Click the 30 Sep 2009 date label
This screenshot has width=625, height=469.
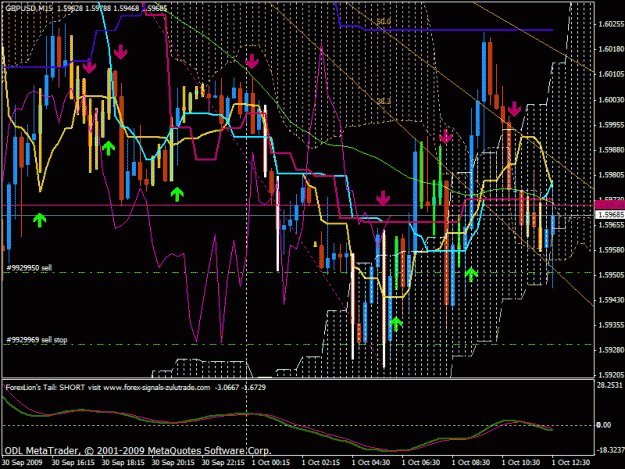pos(22,463)
